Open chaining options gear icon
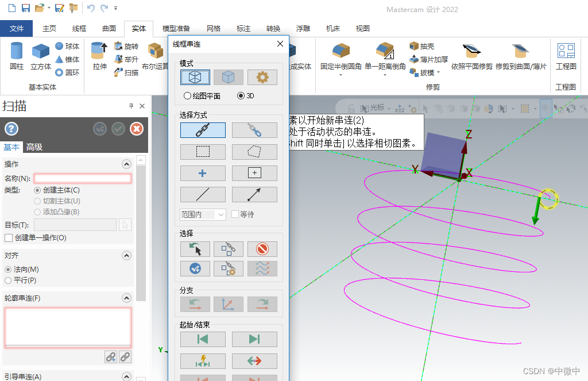 (262, 78)
